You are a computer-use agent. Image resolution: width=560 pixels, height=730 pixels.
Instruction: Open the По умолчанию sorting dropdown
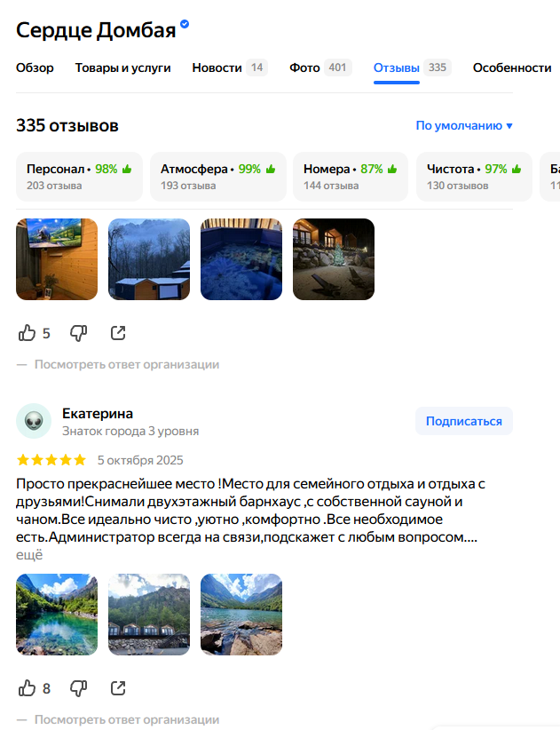(x=464, y=126)
